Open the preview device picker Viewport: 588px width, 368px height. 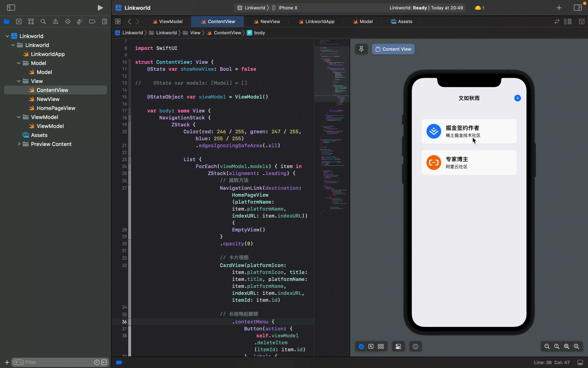click(x=415, y=346)
